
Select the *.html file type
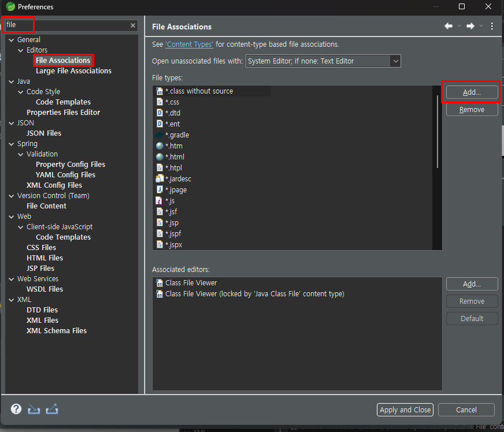pyautogui.click(x=170, y=157)
